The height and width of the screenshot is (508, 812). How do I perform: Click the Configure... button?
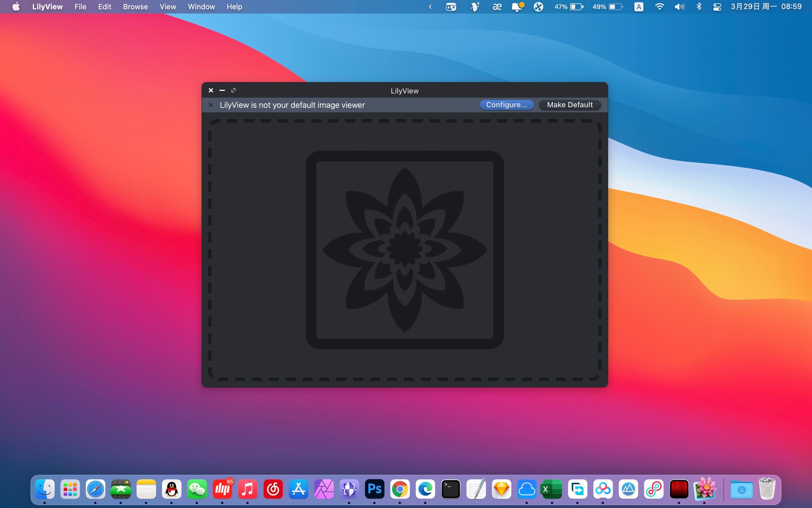507,105
